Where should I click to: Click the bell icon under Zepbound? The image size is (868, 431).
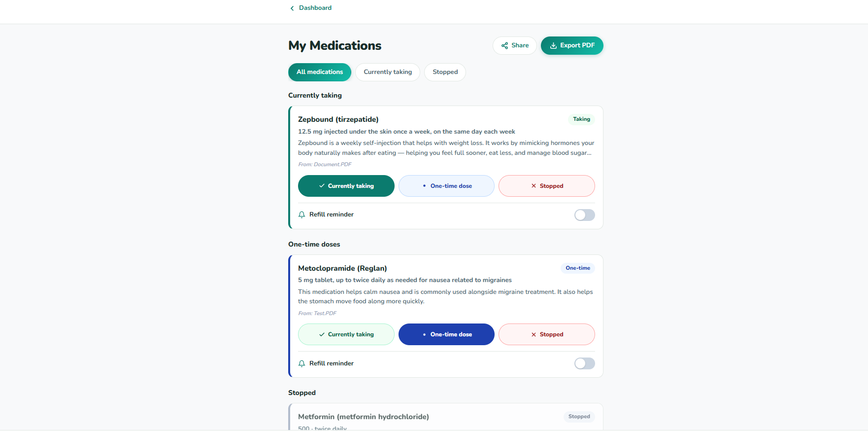tap(302, 215)
